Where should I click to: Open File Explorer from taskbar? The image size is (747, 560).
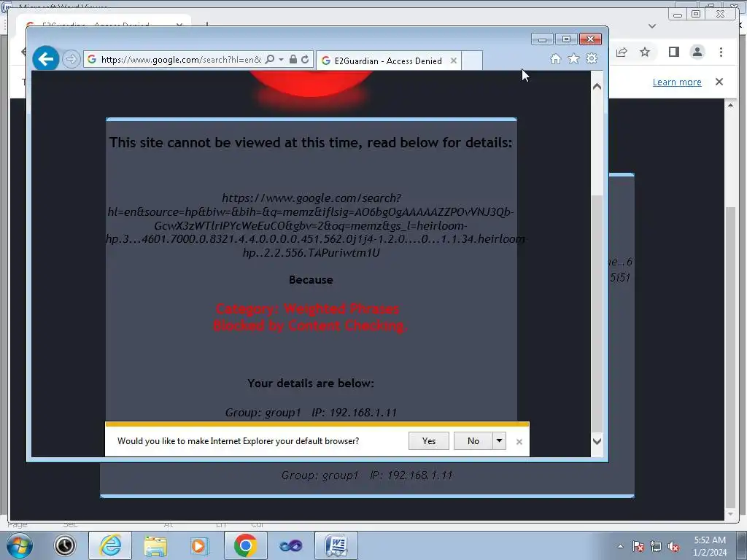point(155,545)
